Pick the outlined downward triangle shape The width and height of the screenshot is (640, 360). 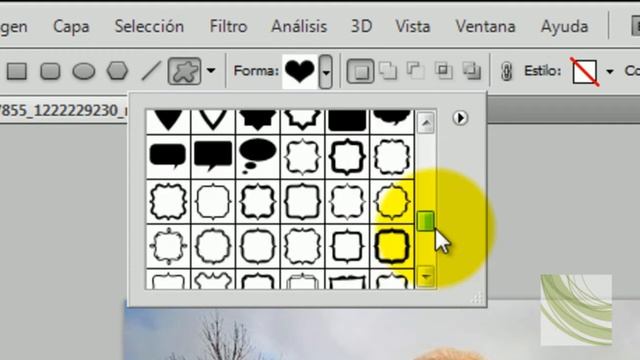pyautogui.click(x=213, y=121)
